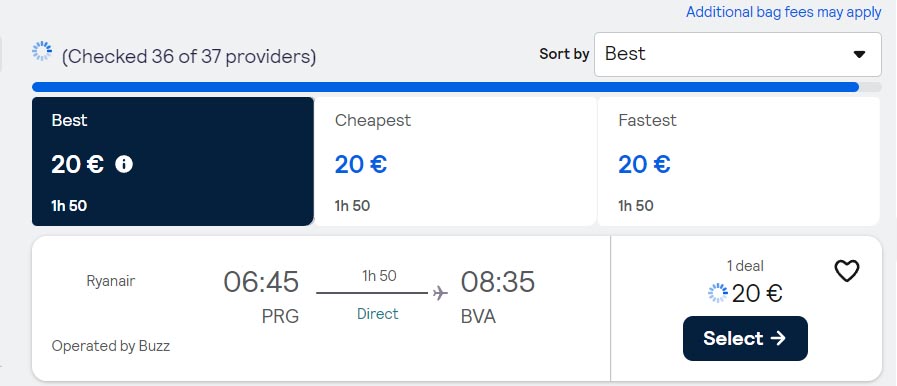The height and width of the screenshot is (386, 897).
Task: Click the Direct flight label
Action: pyautogui.click(x=378, y=314)
